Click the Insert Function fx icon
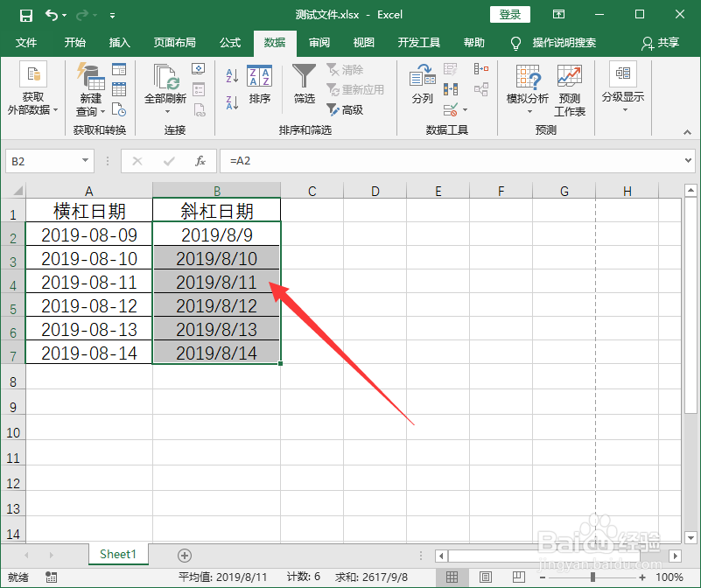Screen dimensions: 701x588 (200, 161)
